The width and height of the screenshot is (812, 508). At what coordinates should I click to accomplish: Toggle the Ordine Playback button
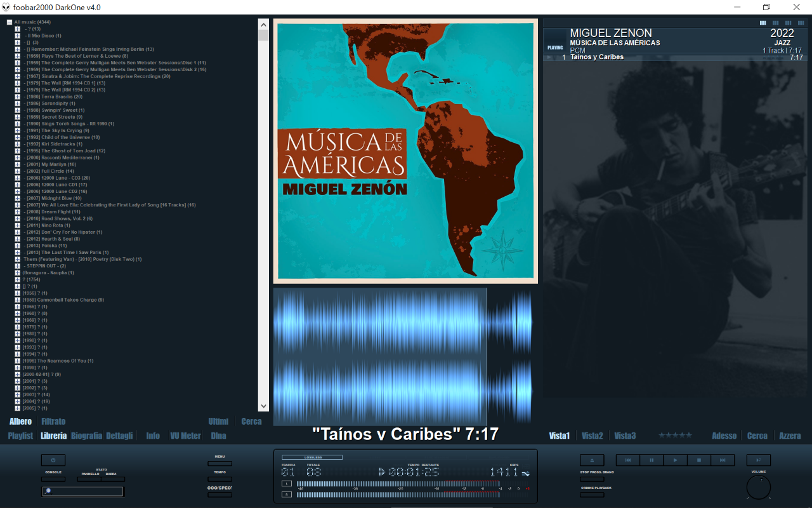(x=592, y=495)
